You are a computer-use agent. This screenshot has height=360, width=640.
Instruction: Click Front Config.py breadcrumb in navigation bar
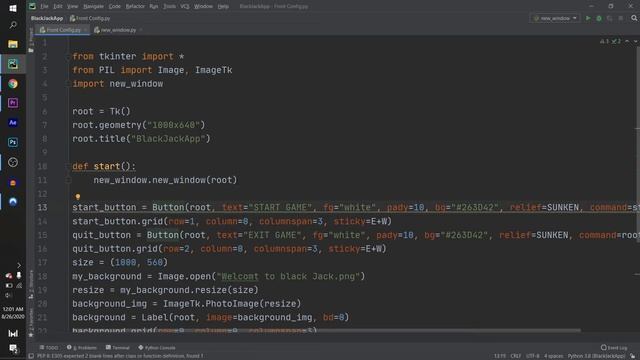(90, 18)
